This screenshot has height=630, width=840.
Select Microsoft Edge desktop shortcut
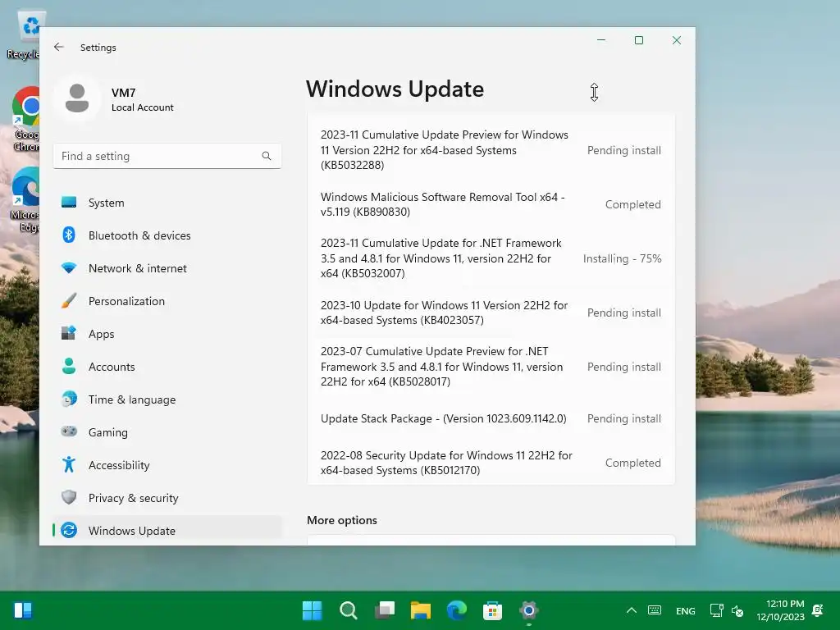tap(25, 199)
